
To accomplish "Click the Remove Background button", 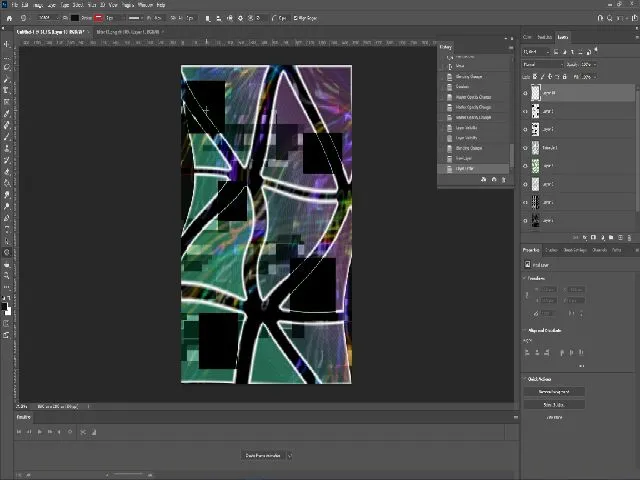I will click(554, 391).
